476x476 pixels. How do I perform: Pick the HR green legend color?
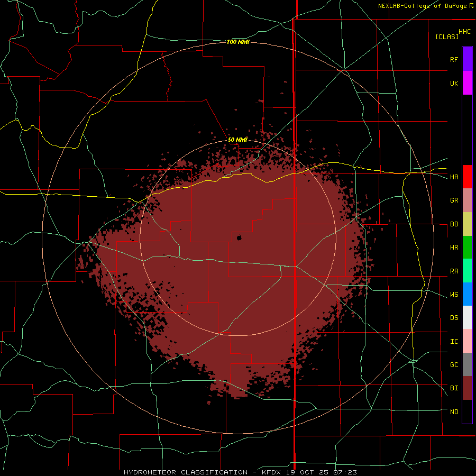467,248
